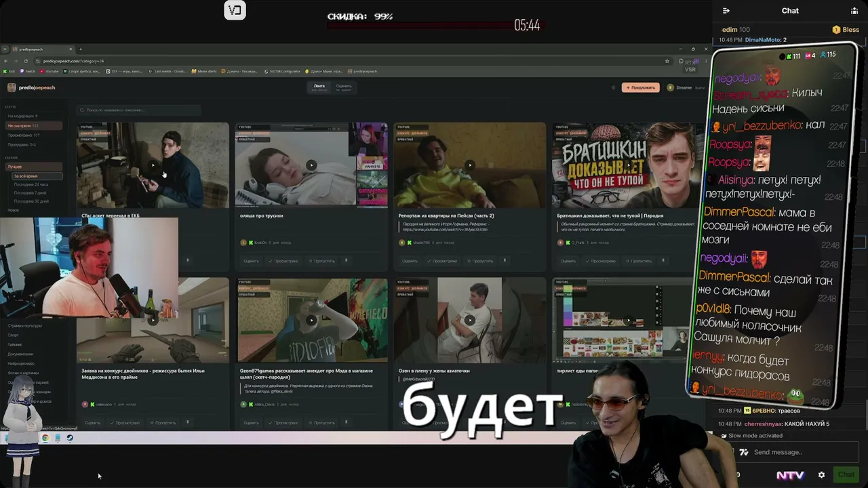Click Пропустить on the Ozon671games anecdote card

point(321,423)
